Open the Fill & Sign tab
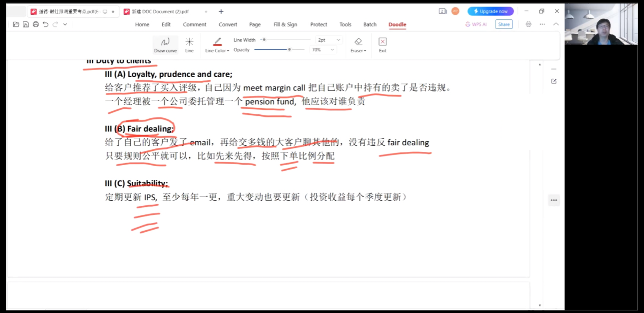 pyautogui.click(x=285, y=24)
